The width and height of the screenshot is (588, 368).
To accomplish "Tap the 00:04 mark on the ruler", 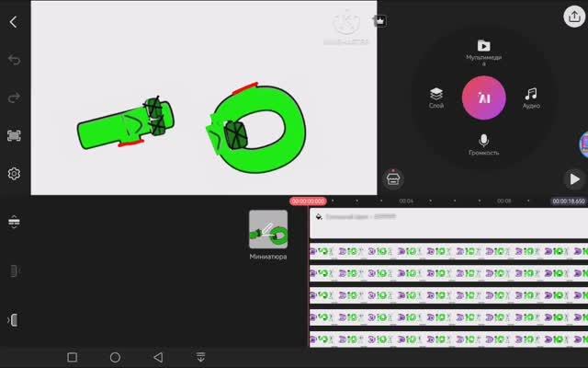I will (x=406, y=201).
